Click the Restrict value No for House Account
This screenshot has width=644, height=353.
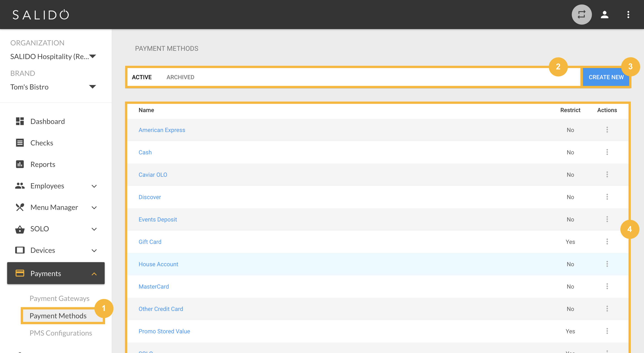[x=570, y=264]
